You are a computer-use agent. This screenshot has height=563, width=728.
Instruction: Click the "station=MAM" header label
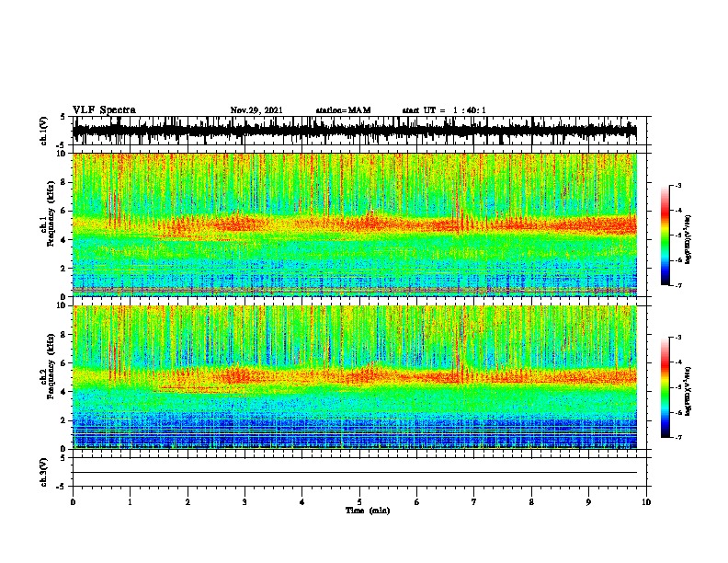(343, 110)
